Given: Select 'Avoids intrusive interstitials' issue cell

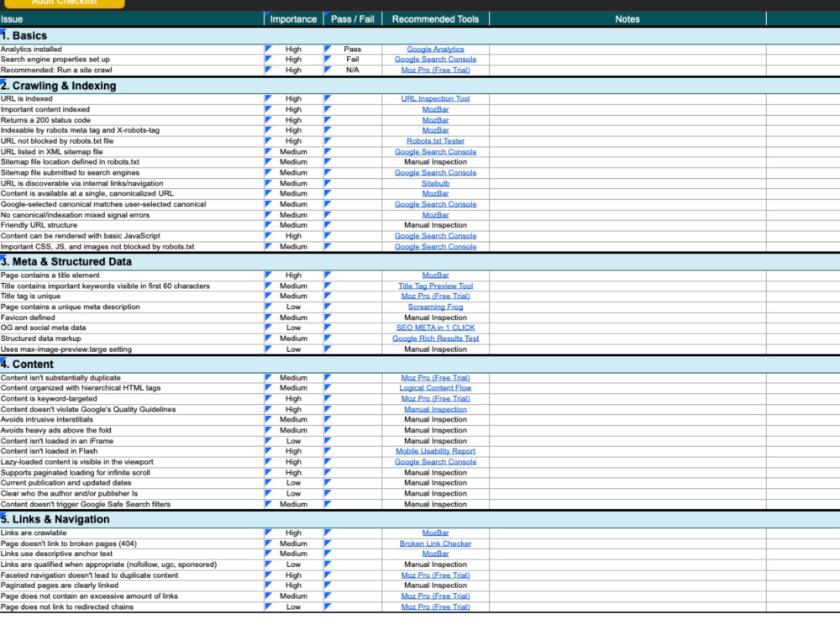Looking at the screenshot, I should point(132,419).
